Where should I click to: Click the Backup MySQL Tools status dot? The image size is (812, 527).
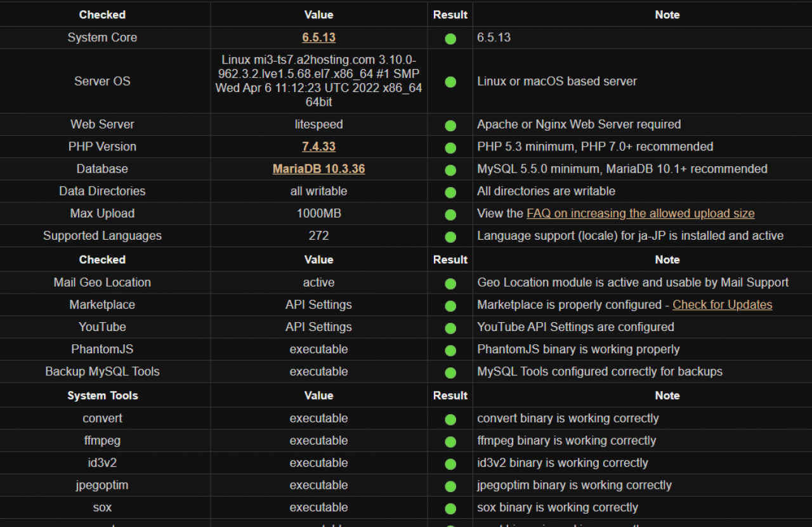450,372
